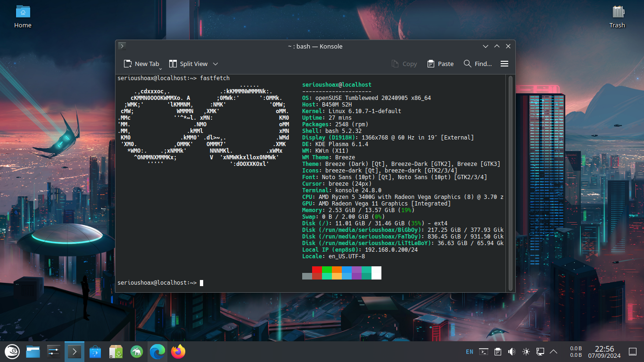The height and width of the screenshot is (362, 644).
Task: Open the volume control in system tray
Action: 512,352
